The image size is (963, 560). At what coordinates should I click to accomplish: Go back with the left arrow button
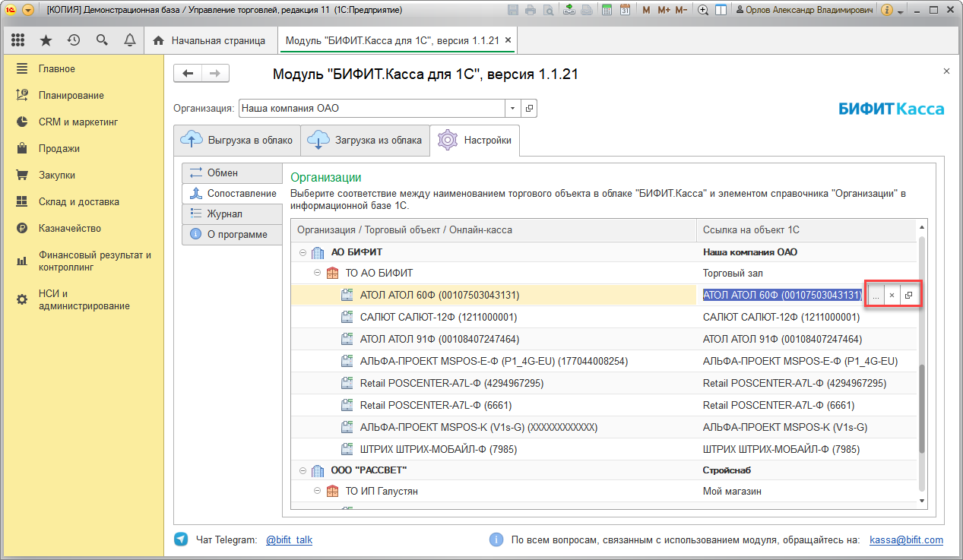188,73
